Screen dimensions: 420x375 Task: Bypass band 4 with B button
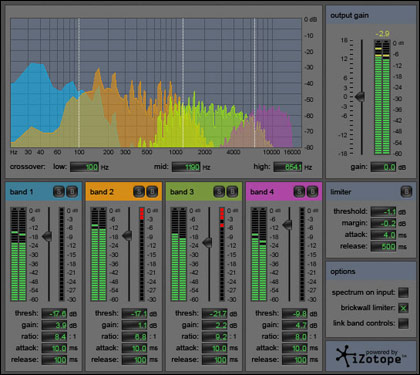click(312, 192)
